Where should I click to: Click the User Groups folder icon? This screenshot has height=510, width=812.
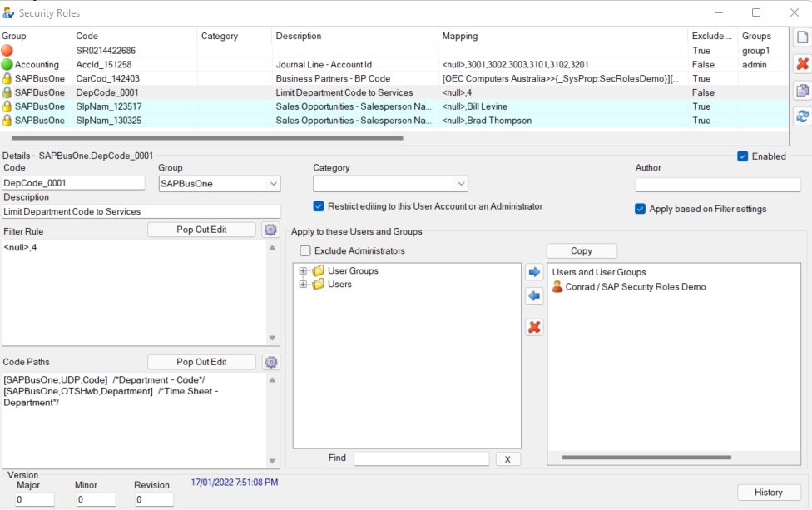pos(319,270)
